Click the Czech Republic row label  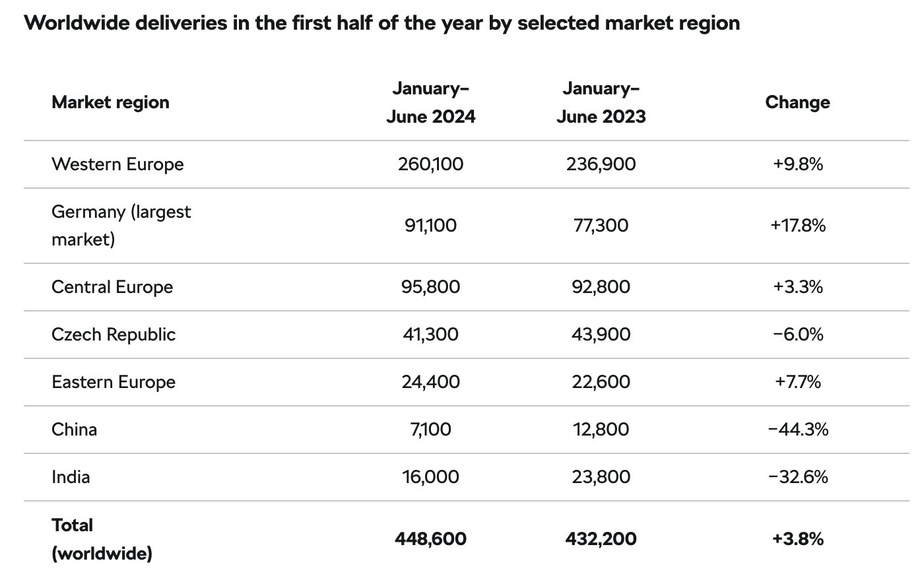tap(114, 335)
